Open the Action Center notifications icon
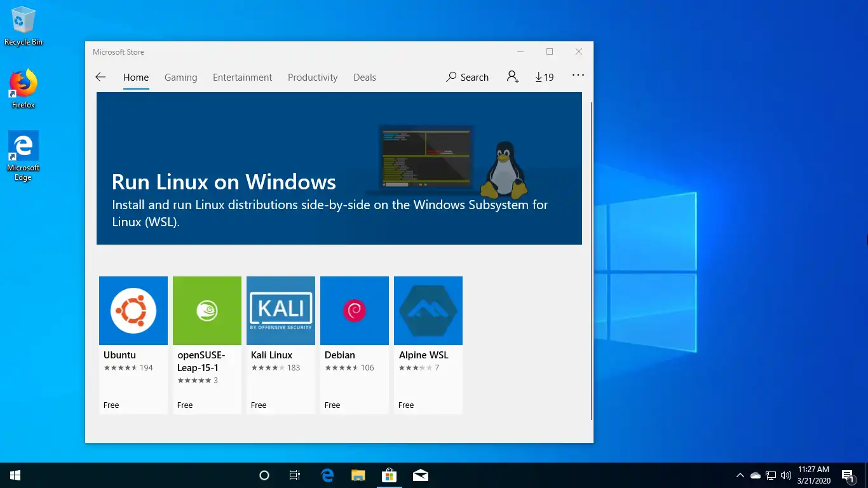 click(848, 475)
